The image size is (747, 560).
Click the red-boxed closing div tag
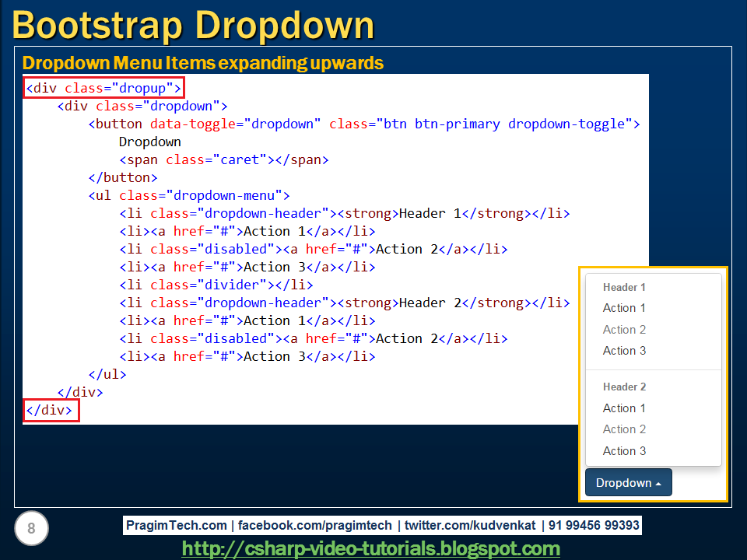click(50, 410)
